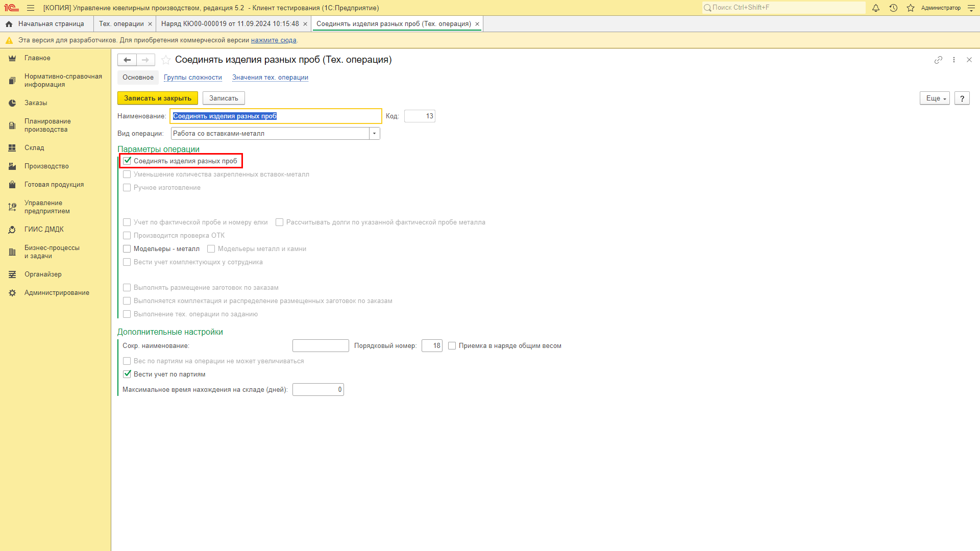Switch to Тех. операции tab
The image size is (980, 551).
pyautogui.click(x=121, y=24)
